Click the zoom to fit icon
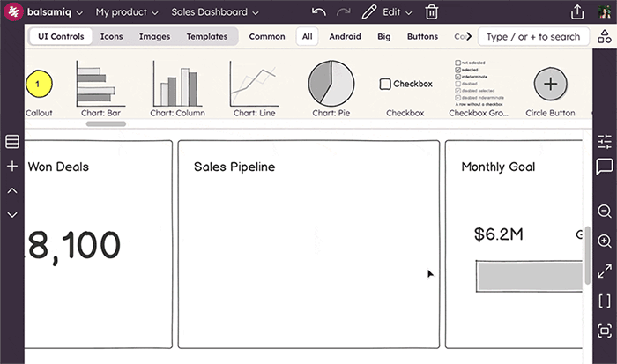617x364 pixels. click(x=605, y=331)
